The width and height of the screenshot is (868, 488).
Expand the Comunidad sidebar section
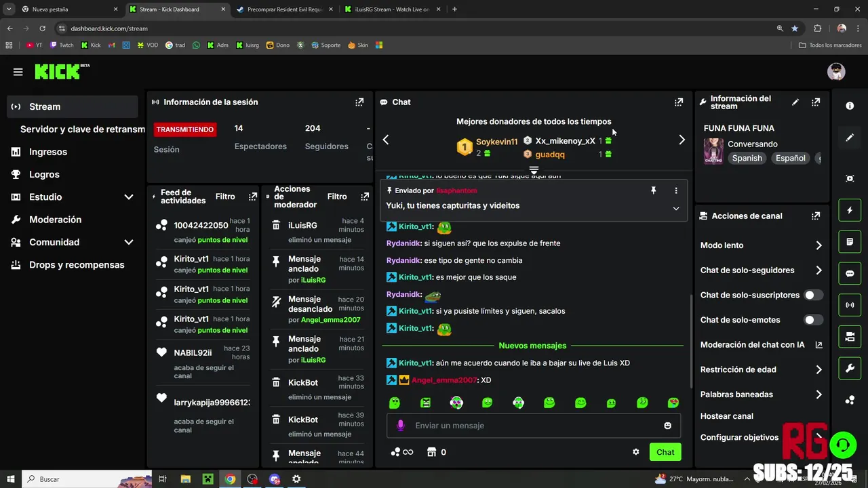point(129,243)
